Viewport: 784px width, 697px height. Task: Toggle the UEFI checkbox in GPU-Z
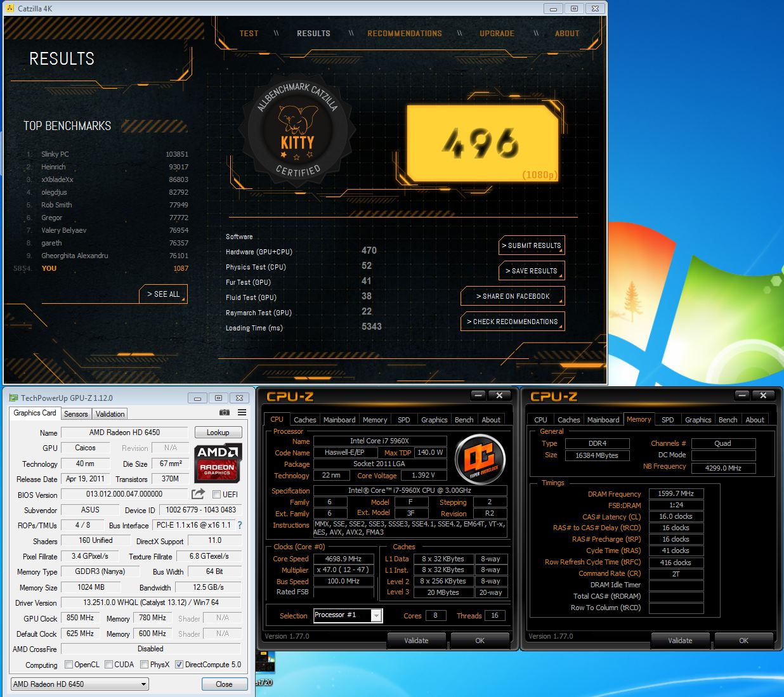point(216,495)
